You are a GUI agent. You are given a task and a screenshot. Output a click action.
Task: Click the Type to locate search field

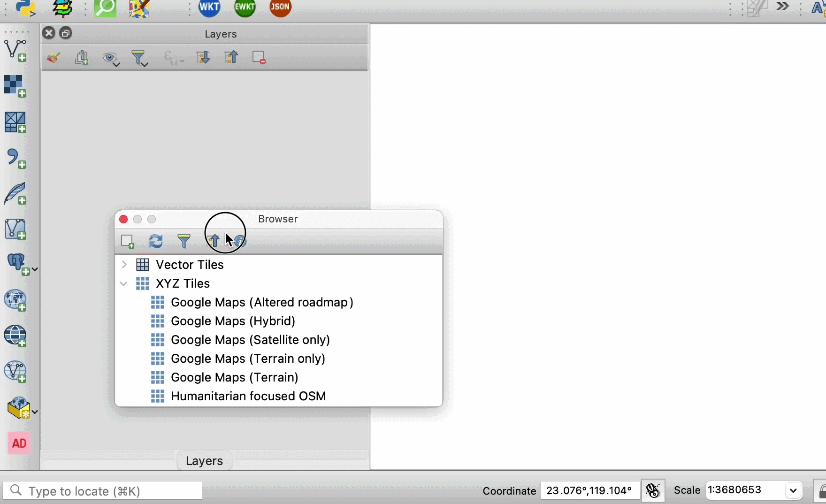click(x=102, y=491)
